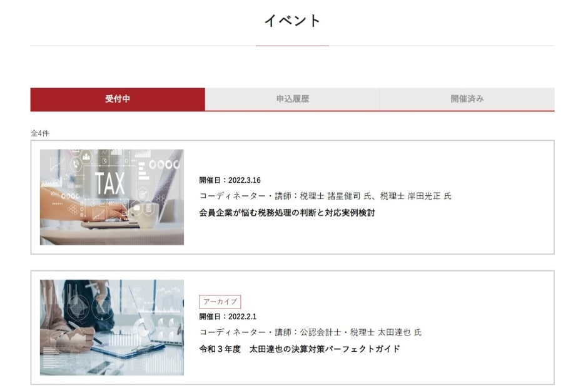Click the red underline beneath the イベント heading
588x388 pixels.
coord(293,46)
